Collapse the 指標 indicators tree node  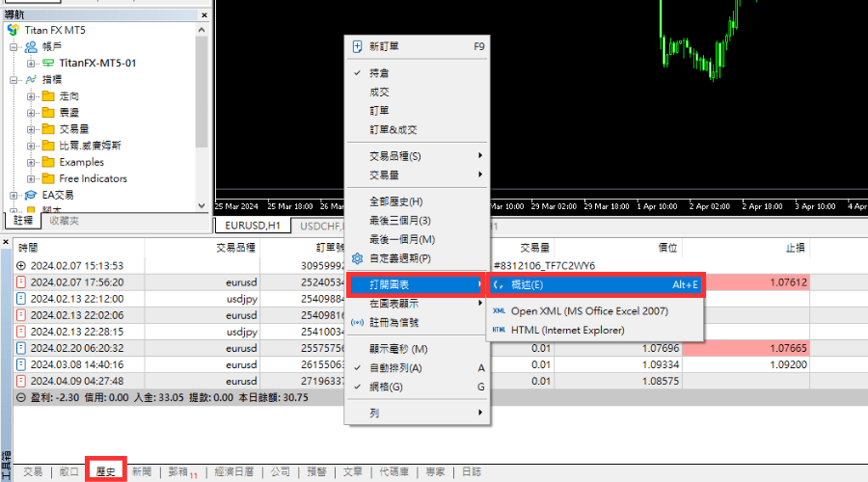[x=14, y=80]
